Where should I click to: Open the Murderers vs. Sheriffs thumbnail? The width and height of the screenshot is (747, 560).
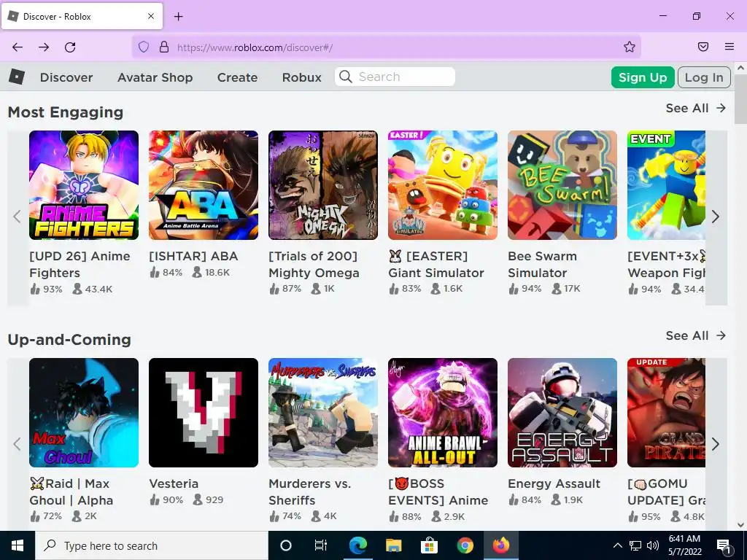tap(323, 413)
